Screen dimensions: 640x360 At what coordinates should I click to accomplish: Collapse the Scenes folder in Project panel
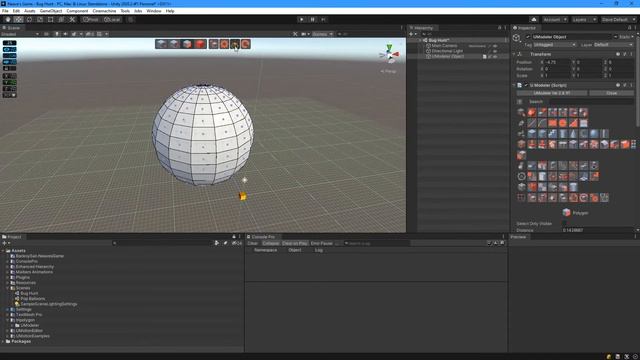[x=7, y=288]
